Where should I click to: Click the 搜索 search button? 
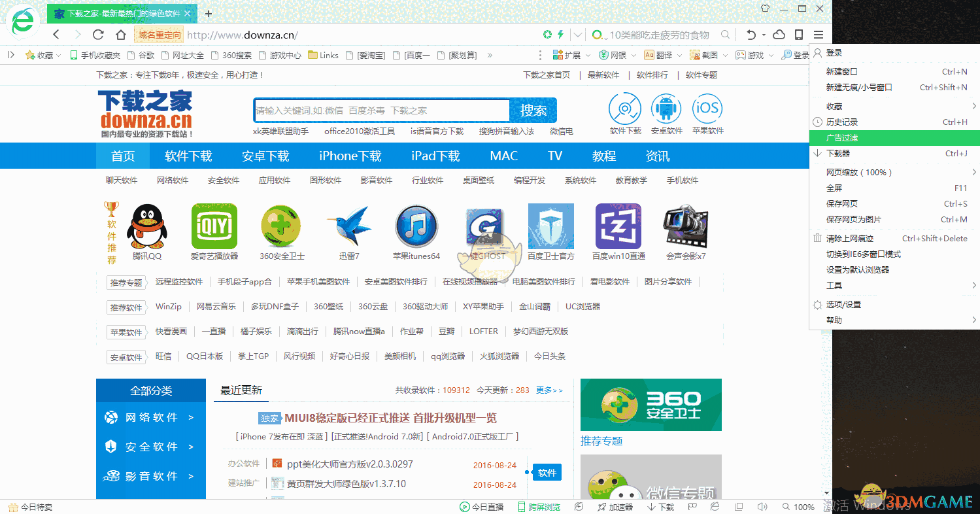533,110
